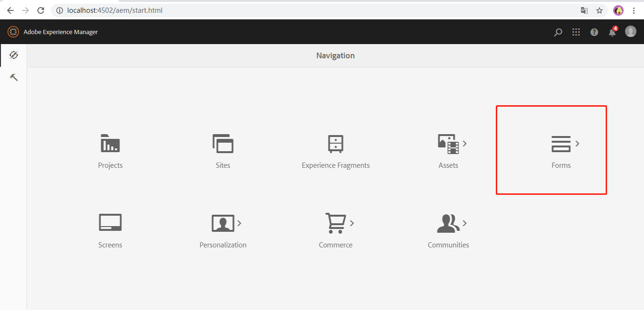The width and height of the screenshot is (644, 310).
Task: Open the user profile menu
Action: click(631, 32)
